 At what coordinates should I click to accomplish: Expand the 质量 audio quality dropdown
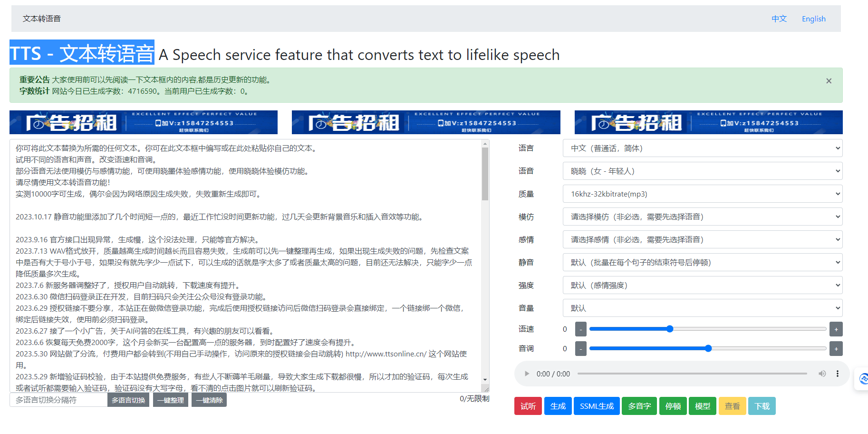click(x=702, y=194)
